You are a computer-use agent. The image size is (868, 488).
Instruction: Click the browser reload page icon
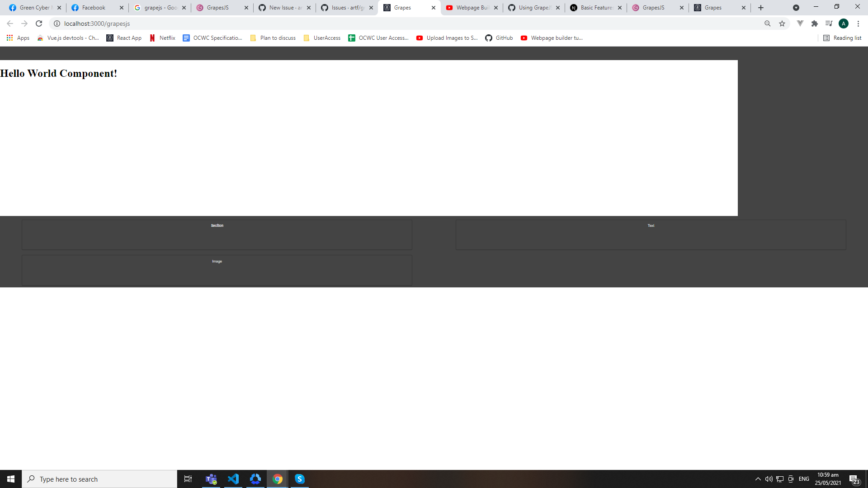[x=39, y=23]
